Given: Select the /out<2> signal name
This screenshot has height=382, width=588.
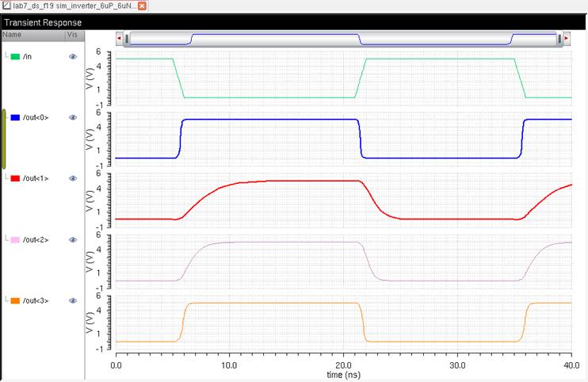Looking at the screenshot, I should point(36,239).
